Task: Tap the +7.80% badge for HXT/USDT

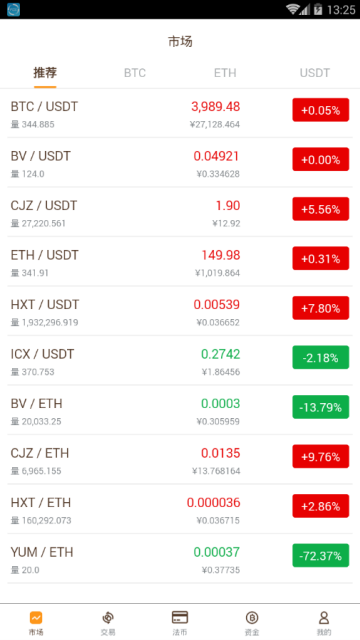Action: (320, 308)
